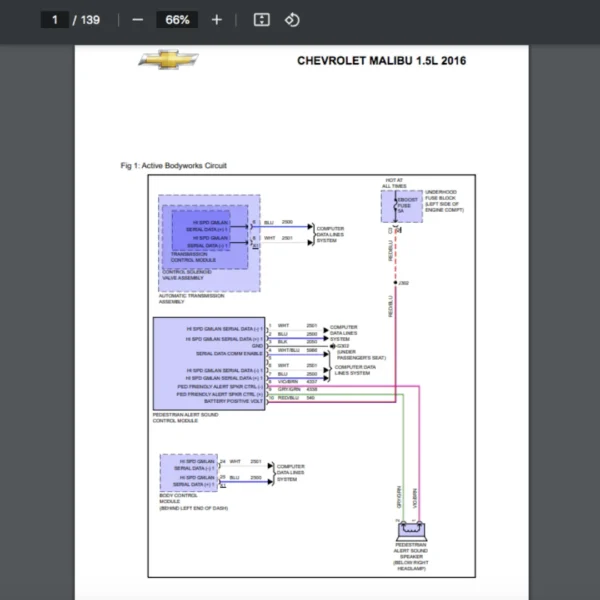Select the page number input field
This screenshot has width=600, height=600.
pos(56,19)
